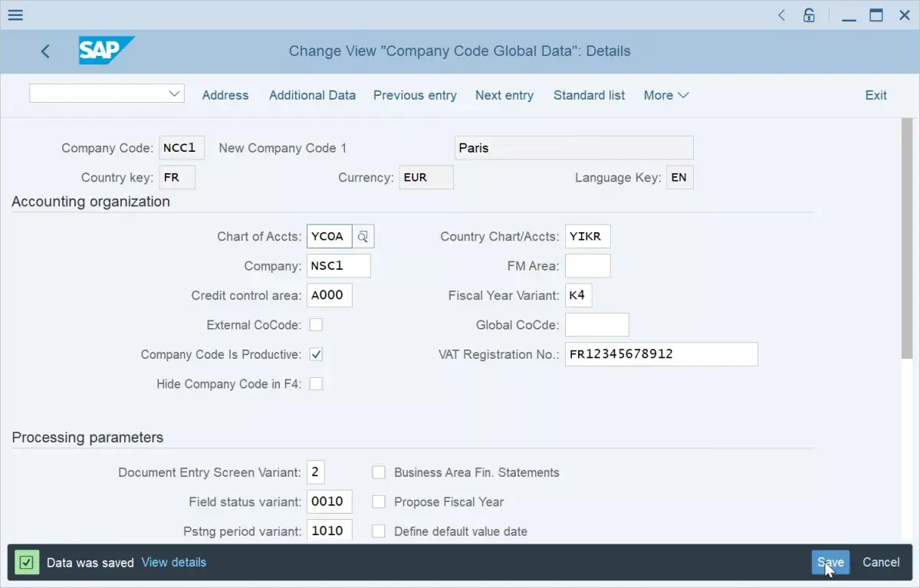920x588 pixels.
Task: Click the vertical scrollbar
Action: tap(907, 238)
